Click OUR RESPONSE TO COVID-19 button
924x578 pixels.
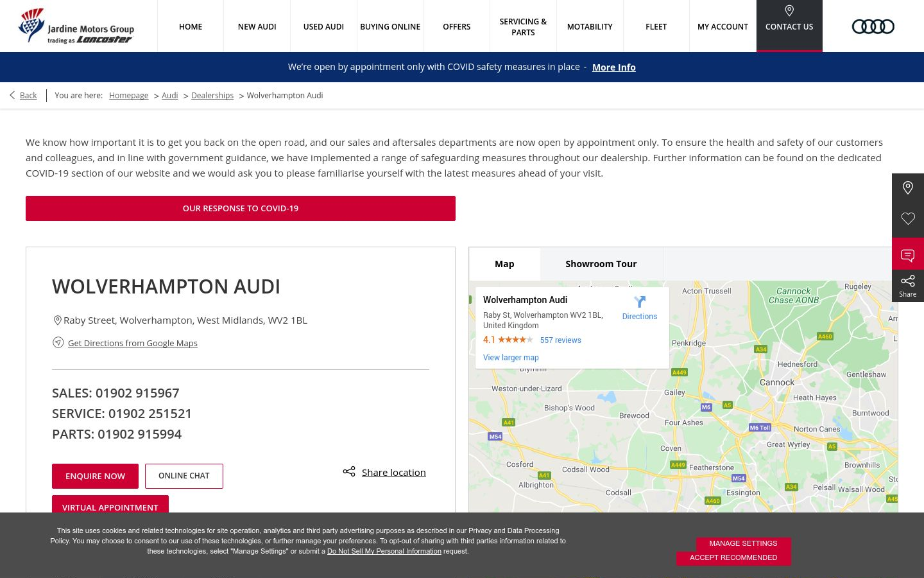click(241, 208)
